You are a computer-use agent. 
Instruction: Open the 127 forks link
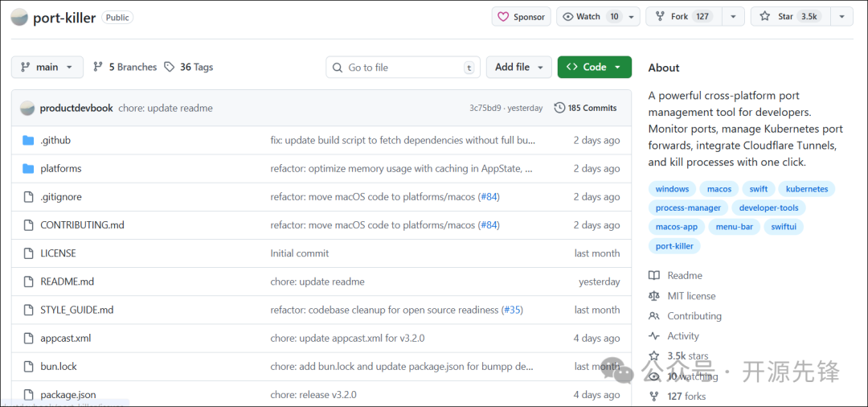(x=686, y=396)
